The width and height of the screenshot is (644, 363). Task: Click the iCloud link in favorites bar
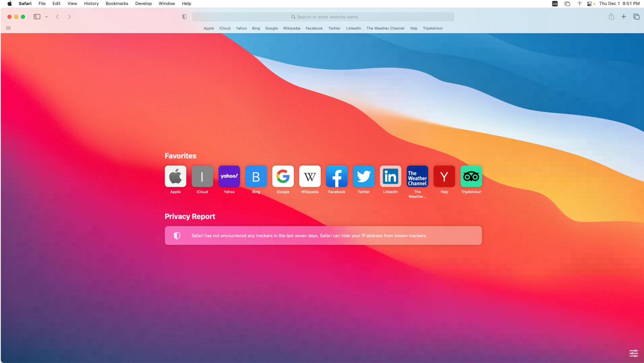tap(225, 28)
